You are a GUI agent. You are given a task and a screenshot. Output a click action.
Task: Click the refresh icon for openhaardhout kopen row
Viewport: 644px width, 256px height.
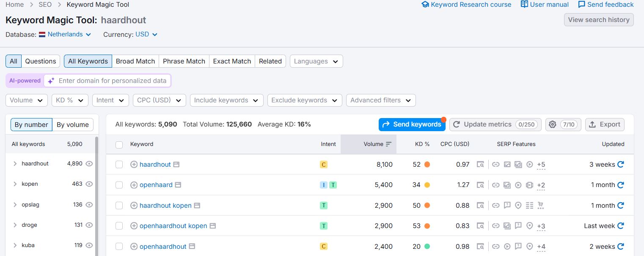tap(620, 226)
